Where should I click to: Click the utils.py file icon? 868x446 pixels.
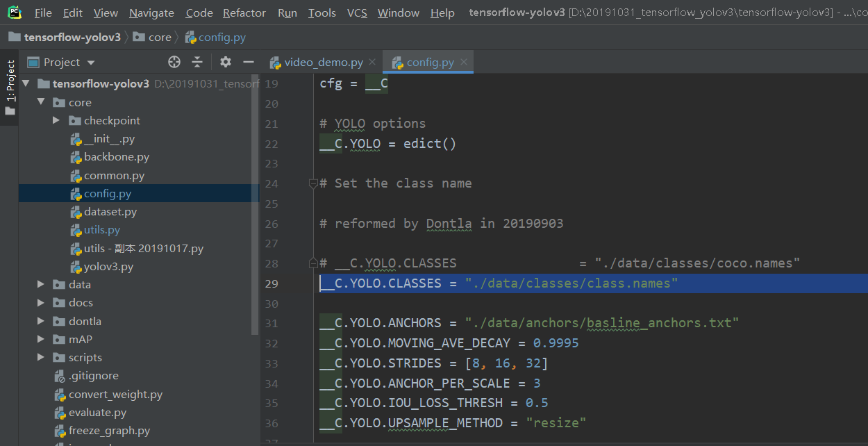coord(76,230)
